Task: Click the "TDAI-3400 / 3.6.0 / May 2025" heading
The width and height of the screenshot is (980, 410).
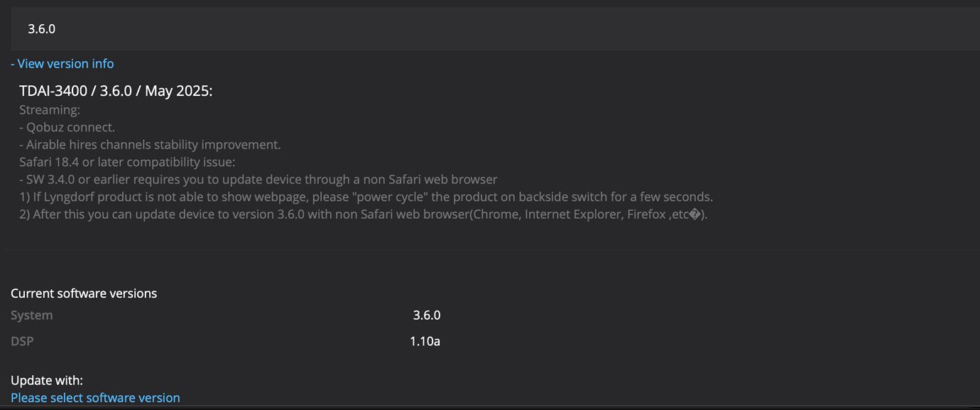Action: (116, 91)
